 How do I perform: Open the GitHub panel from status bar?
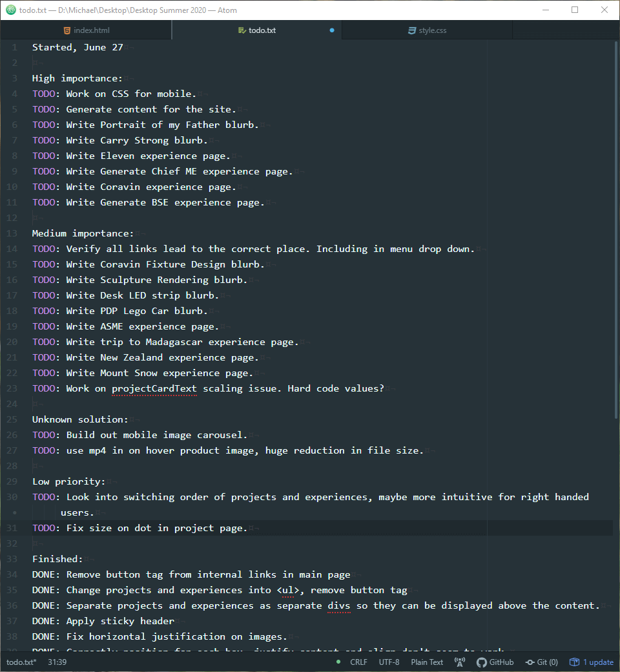[495, 662]
